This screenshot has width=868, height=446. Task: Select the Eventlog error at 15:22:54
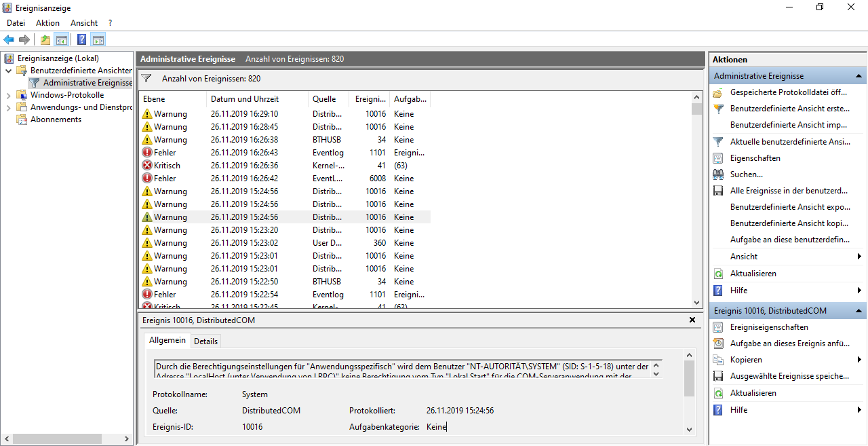click(x=285, y=295)
